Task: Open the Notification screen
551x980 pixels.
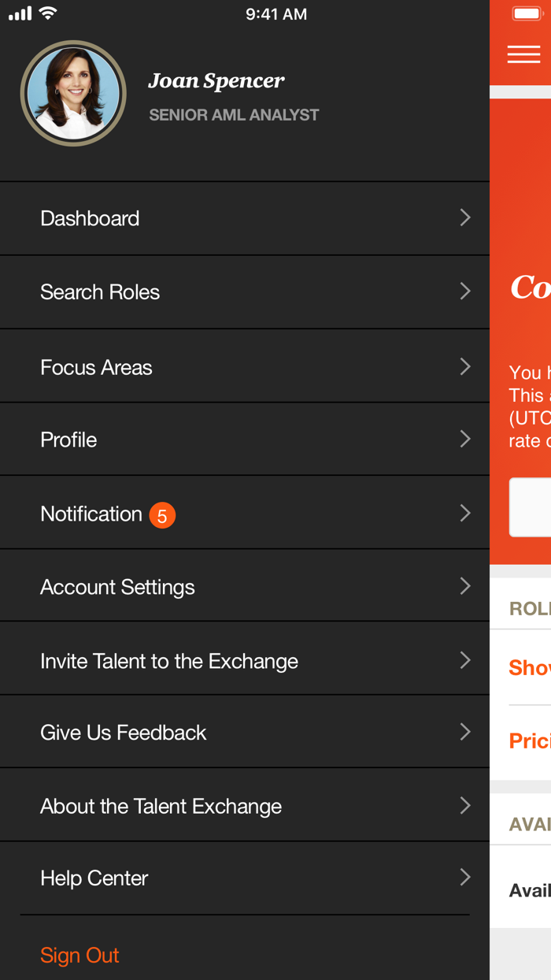Action: [x=92, y=514]
